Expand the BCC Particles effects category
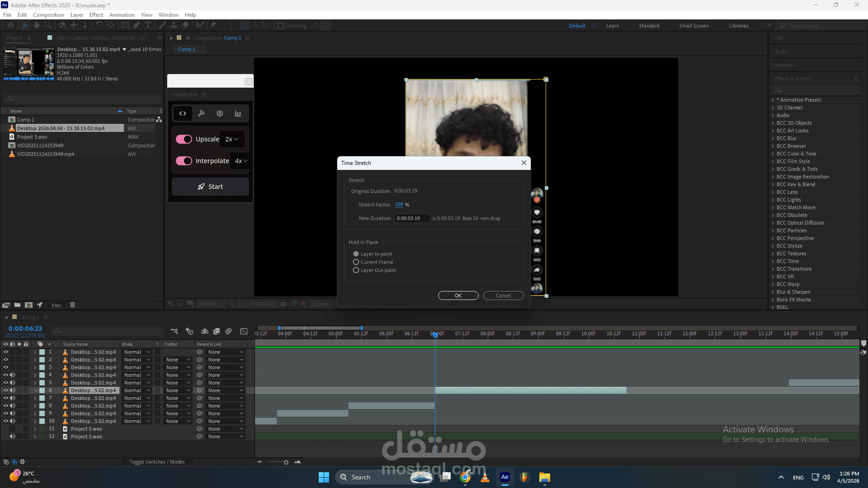Screen dimensions: 868x488 773,230
